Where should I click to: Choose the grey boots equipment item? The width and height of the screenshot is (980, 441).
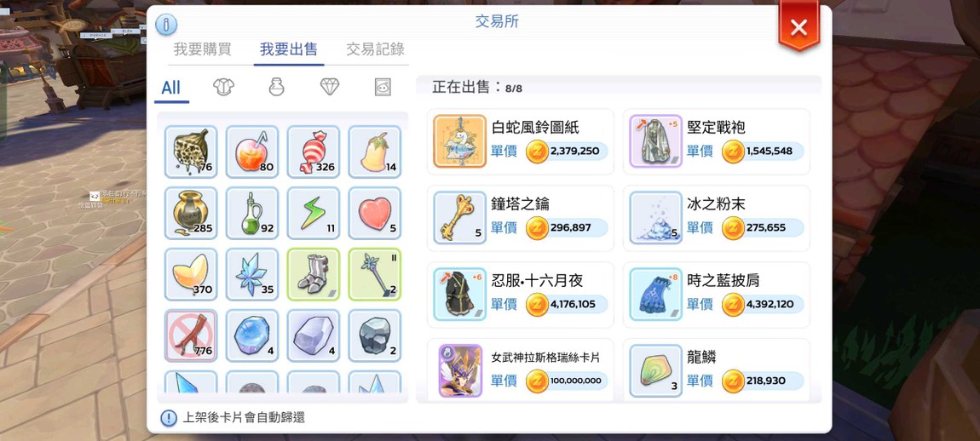coord(313,274)
